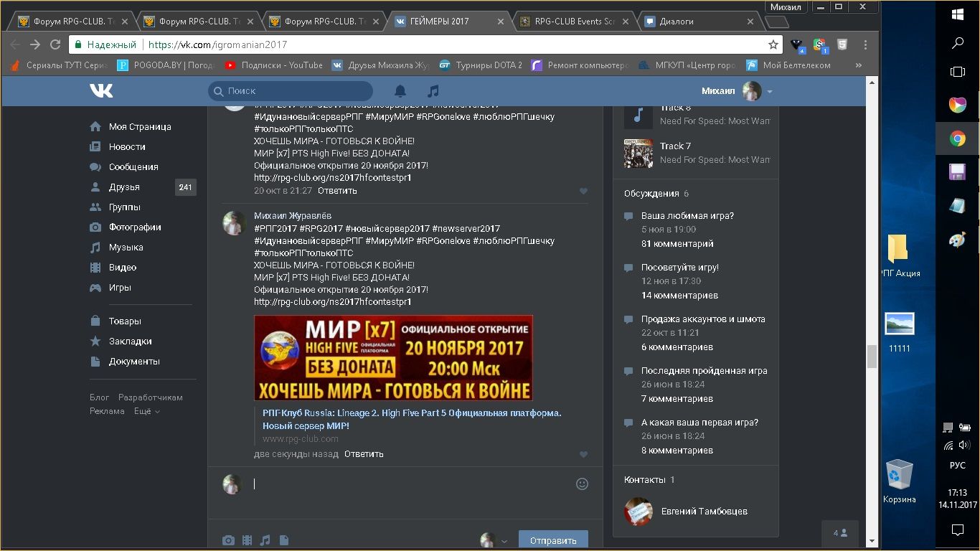Open Товары in the sidebar
980x551 pixels.
(x=125, y=321)
